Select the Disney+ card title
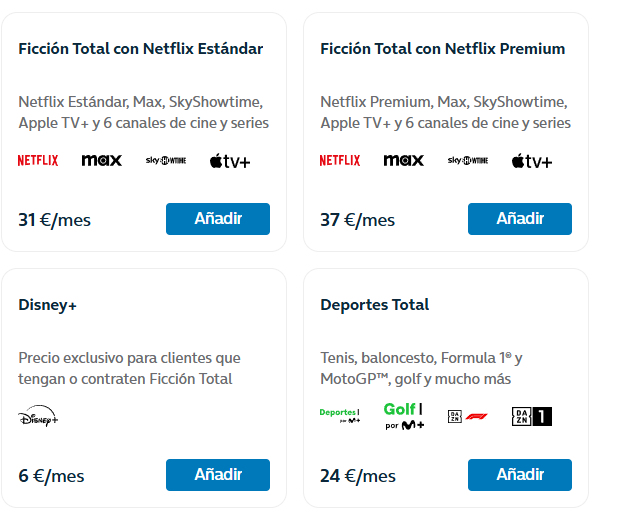The image size is (619, 531). pyautogui.click(x=47, y=305)
